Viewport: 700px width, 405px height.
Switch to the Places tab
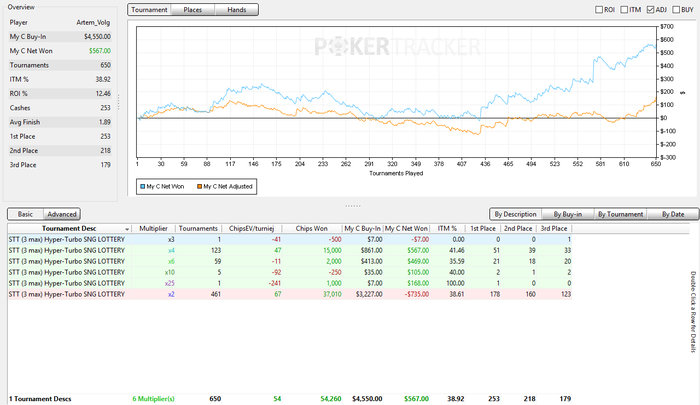[x=192, y=10]
